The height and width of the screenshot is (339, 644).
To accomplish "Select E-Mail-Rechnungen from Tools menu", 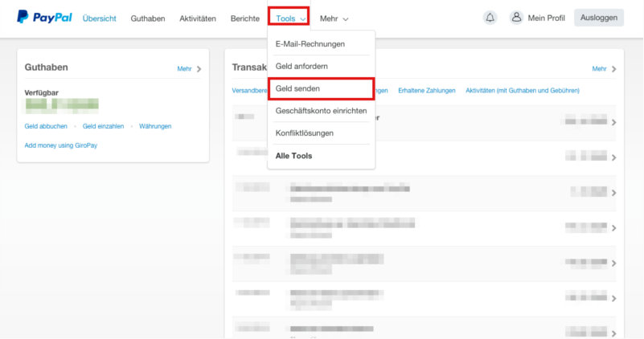I will click(x=310, y=44).
